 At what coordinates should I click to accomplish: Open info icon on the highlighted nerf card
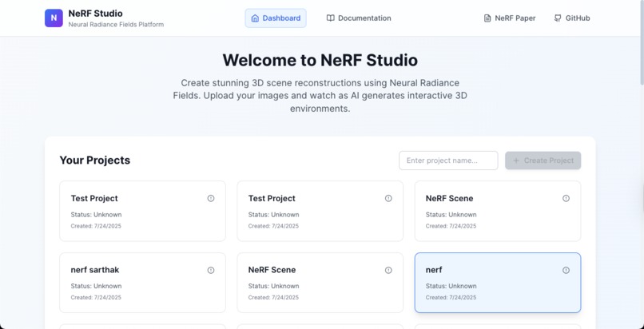pos(566,270)
